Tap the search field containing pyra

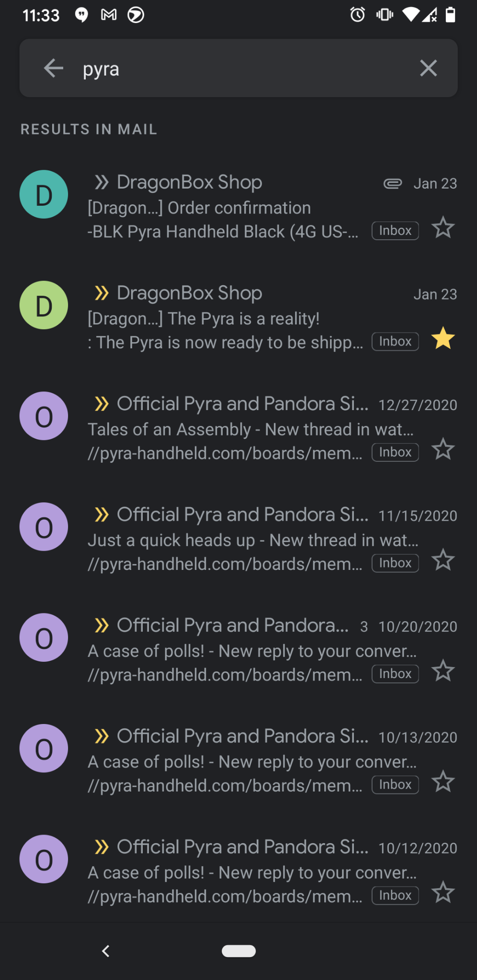pos(239,68)
